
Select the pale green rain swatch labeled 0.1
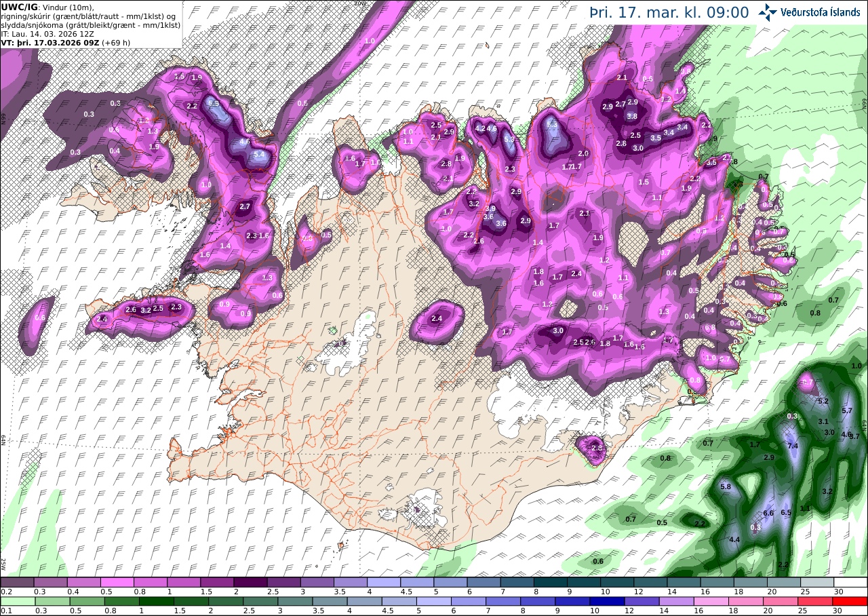tap(18, 601)
